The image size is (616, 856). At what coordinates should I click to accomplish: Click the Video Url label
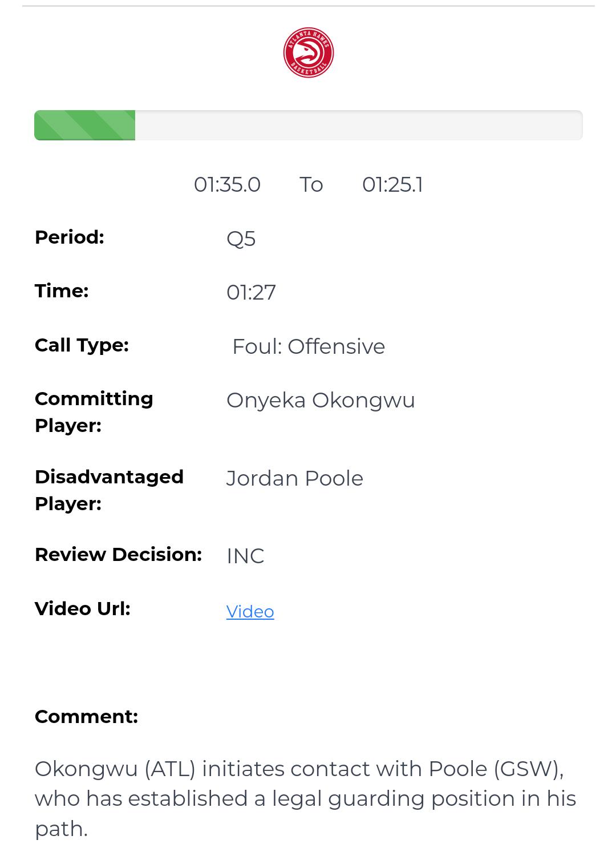pyautogui.click(x=83, y=608)
